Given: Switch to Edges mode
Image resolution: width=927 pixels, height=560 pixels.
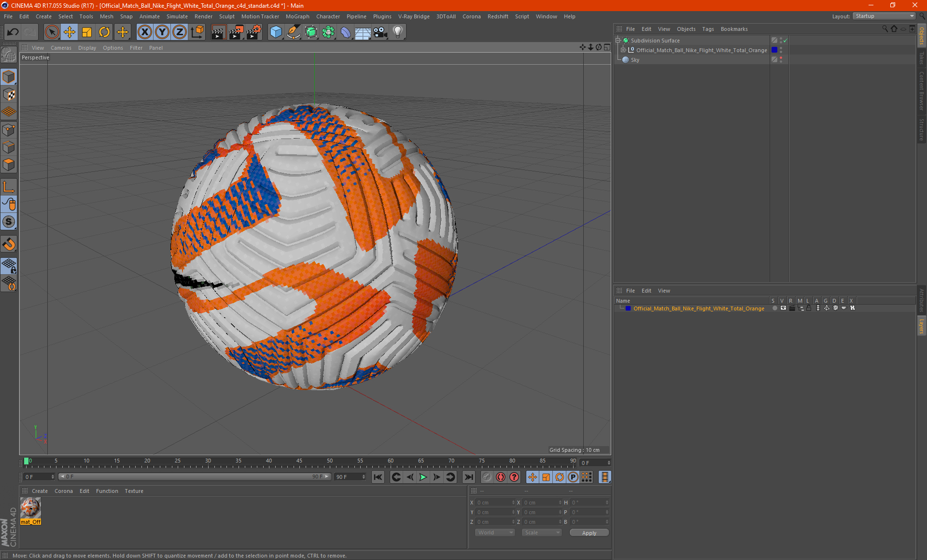Looking at the screenshot, I should click(9, 147).
